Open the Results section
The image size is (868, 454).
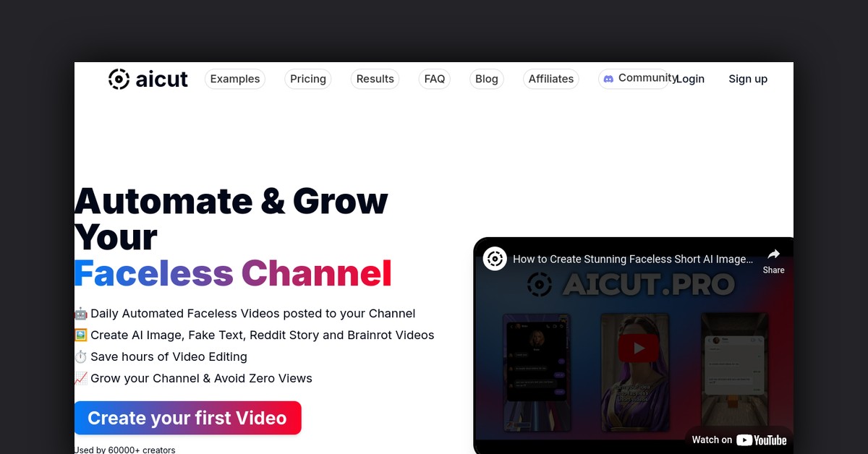point(375,79)
